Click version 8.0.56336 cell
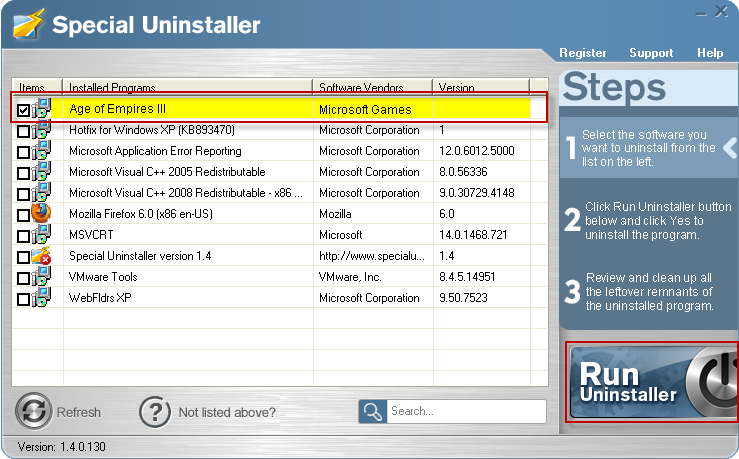Image resolution: width=739 pixels, height=459 pixels. click(x=463, y=172)
